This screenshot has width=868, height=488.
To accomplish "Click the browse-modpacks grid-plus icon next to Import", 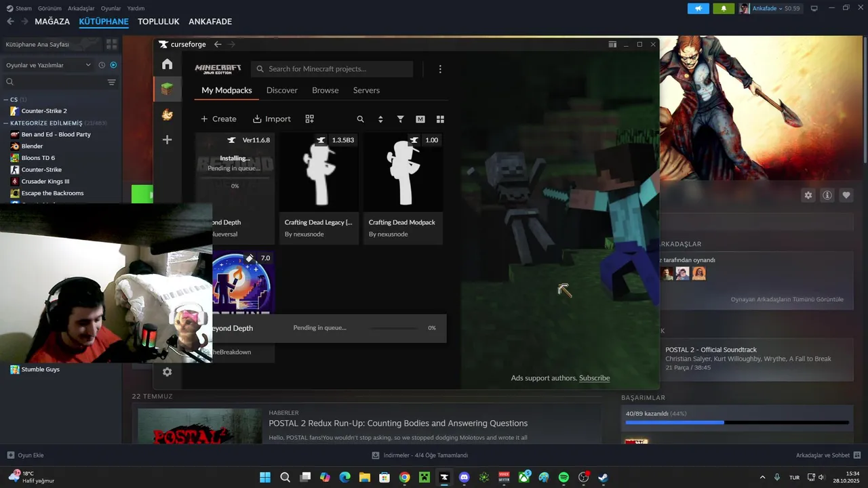I will pyautogui.click(x=309, y=119).
